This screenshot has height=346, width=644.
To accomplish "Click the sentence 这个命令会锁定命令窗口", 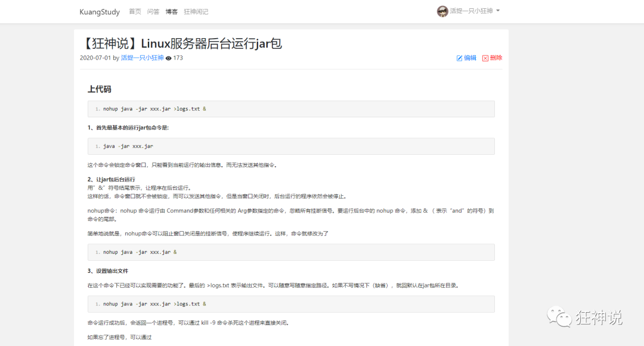I will (x=183, y=165).
